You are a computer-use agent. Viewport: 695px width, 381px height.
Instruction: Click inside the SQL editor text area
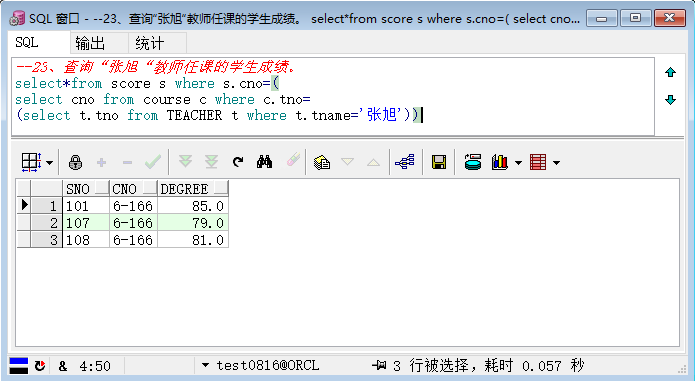[x=332, y=96]
